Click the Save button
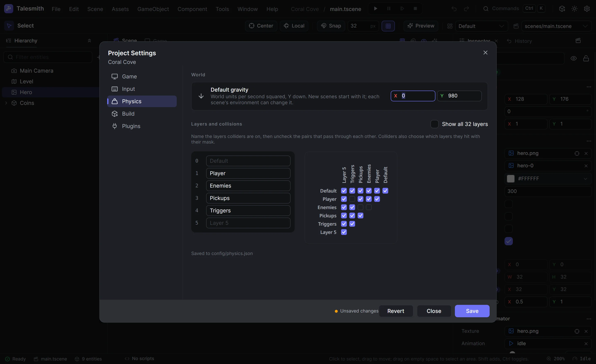 click(472, 311)
